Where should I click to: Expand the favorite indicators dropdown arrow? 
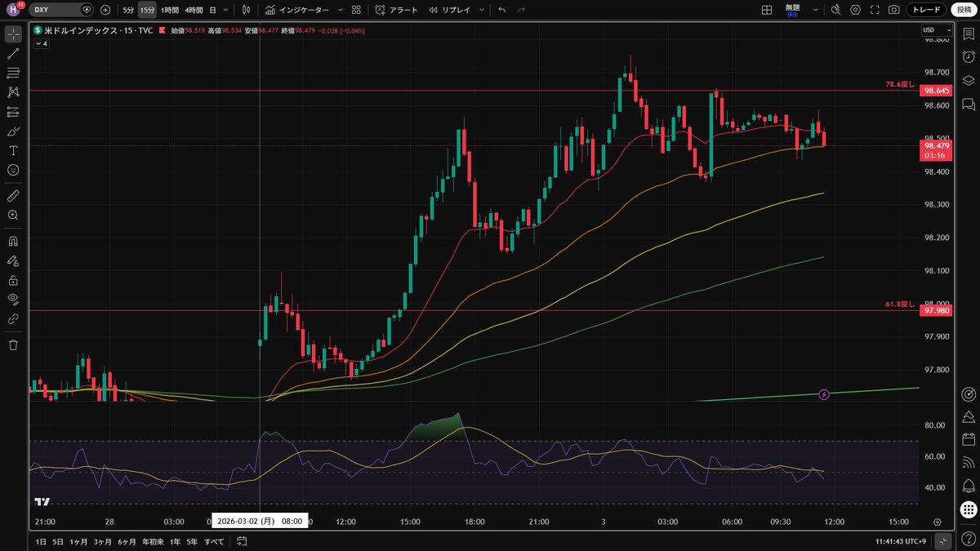point(339,10)
